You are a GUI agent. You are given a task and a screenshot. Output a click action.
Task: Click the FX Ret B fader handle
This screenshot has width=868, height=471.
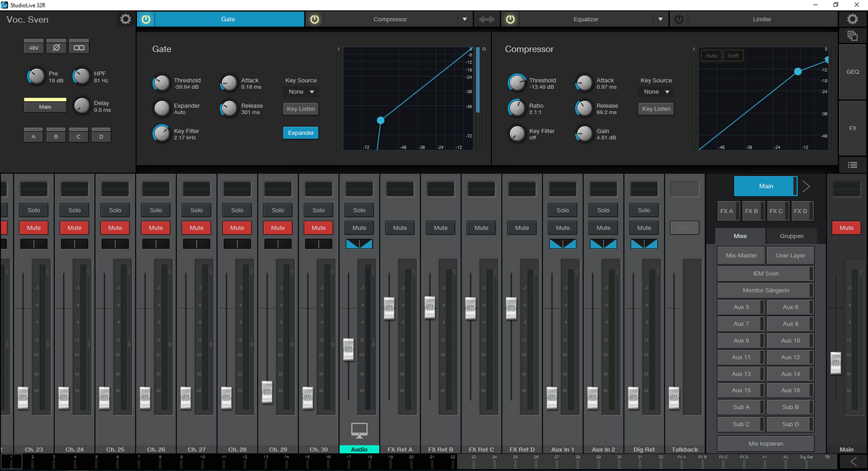coord(430,307)
